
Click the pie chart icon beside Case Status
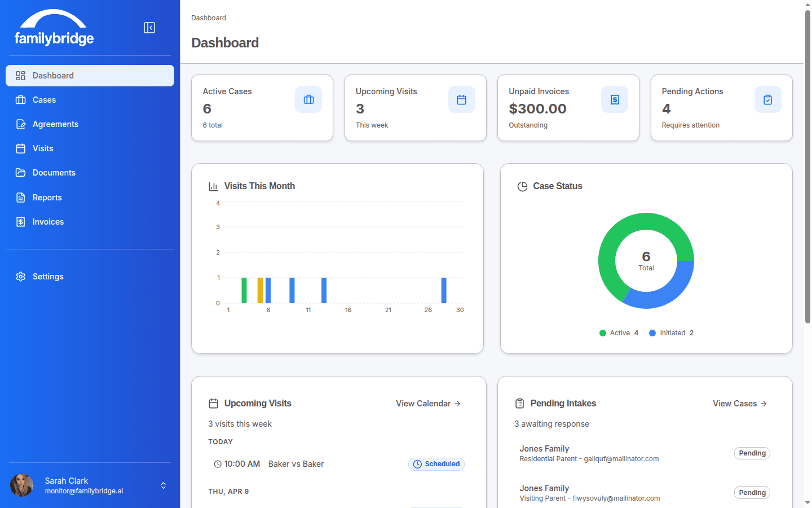coord(522,185)
